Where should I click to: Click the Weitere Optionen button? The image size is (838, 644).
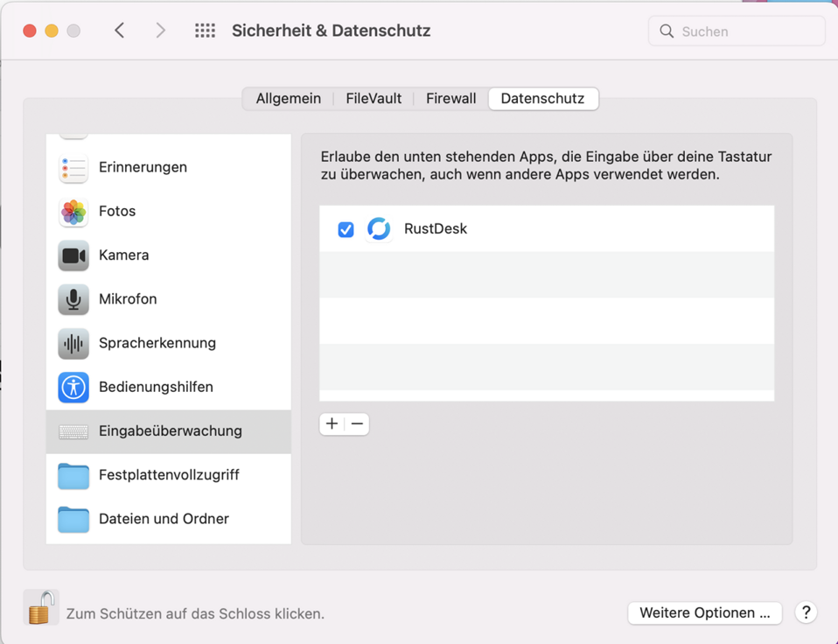[704, 612]
